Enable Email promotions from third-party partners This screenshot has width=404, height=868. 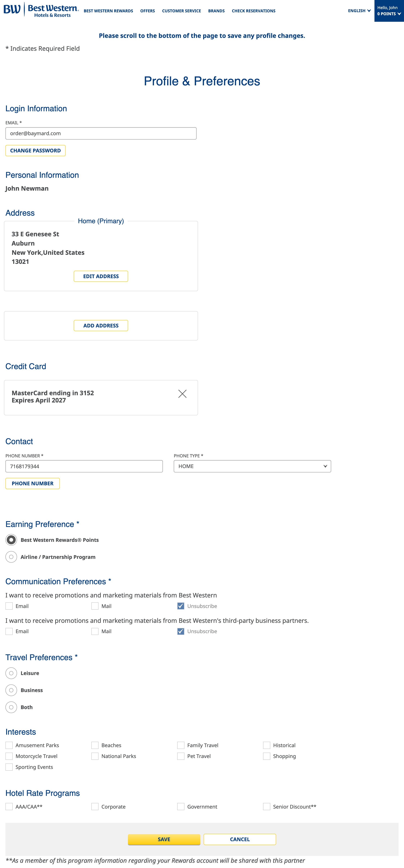point(9,631)
